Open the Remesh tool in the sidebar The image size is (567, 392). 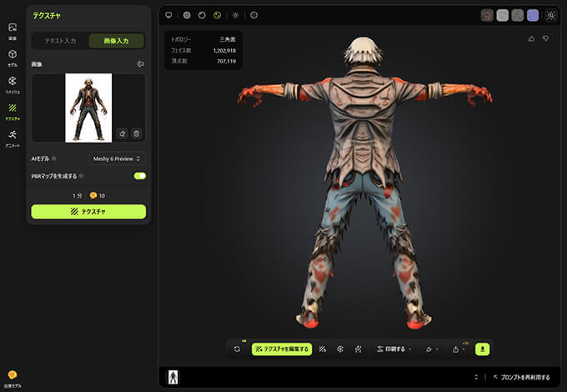click(13, 84)
